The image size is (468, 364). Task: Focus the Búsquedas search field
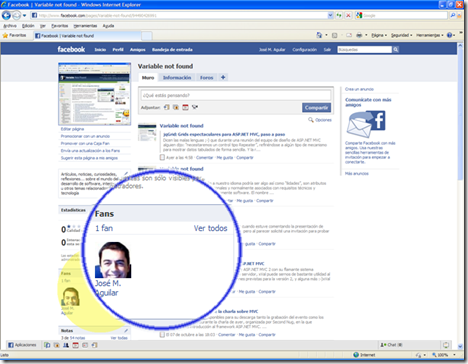pos(364,49)
